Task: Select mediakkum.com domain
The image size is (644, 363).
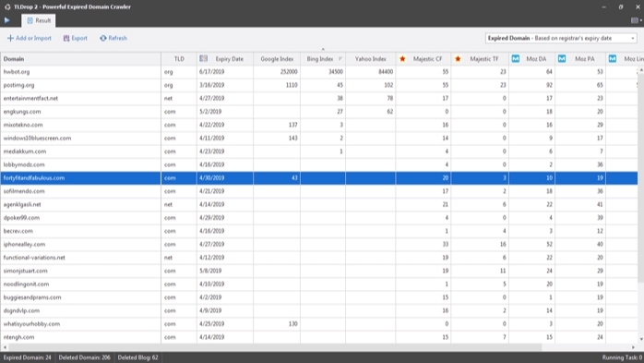Action: pos(25,151)
